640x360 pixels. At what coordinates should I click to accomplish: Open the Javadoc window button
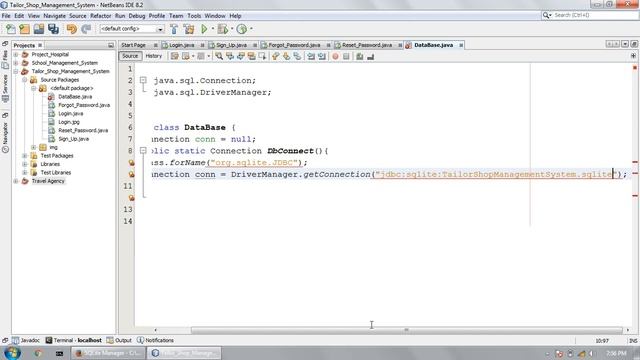pos(26,340)
